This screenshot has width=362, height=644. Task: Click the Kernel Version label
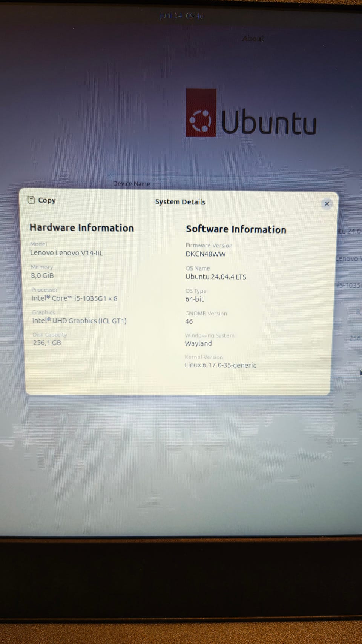coord(204,357)
